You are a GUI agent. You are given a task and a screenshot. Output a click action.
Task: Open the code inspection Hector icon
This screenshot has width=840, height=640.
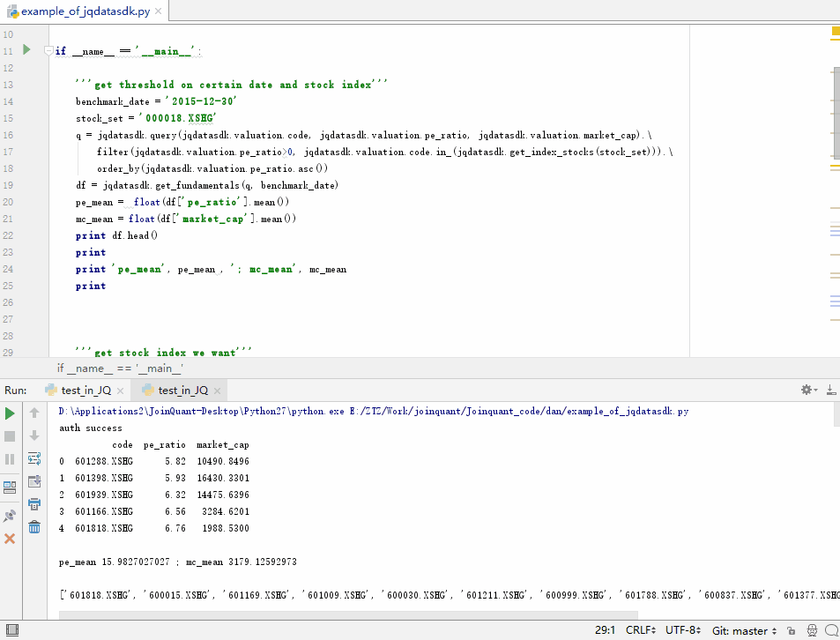click(812, 631)
